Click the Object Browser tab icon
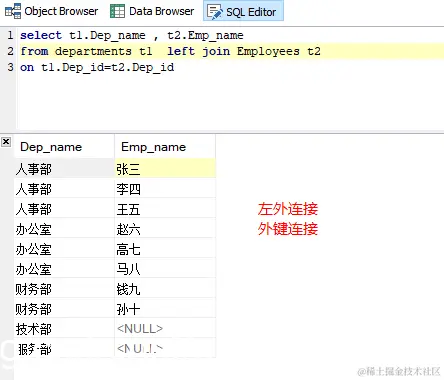The width and height of the screenshot is (444, 380). (13, 11)
